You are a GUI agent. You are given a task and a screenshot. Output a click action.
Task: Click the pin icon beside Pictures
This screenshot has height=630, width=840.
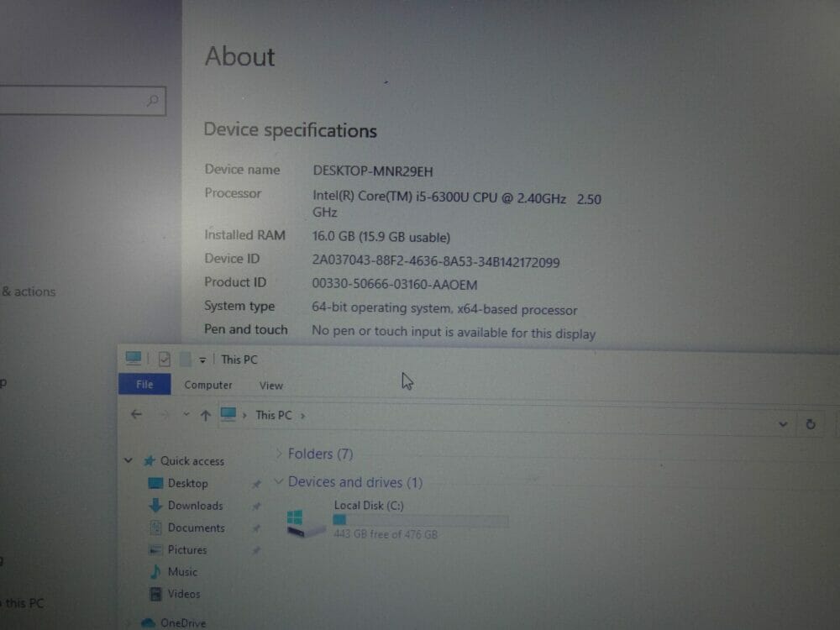click(256, 550)
